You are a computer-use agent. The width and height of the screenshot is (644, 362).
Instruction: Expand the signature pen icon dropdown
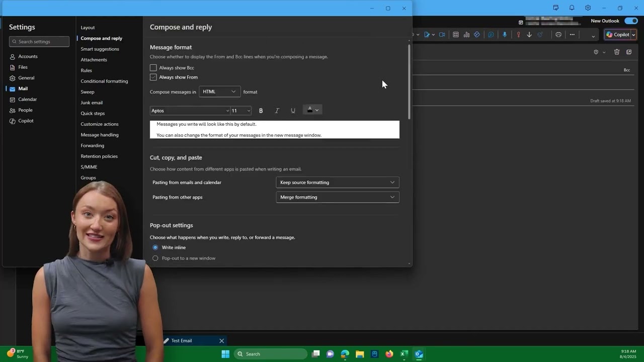433,35
